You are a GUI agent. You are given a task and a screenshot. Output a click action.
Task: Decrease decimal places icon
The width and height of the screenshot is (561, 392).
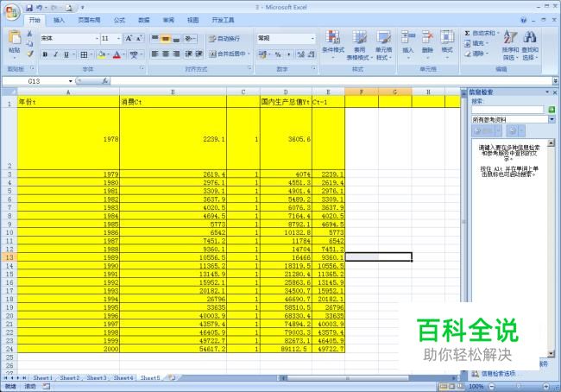[312, 54]
